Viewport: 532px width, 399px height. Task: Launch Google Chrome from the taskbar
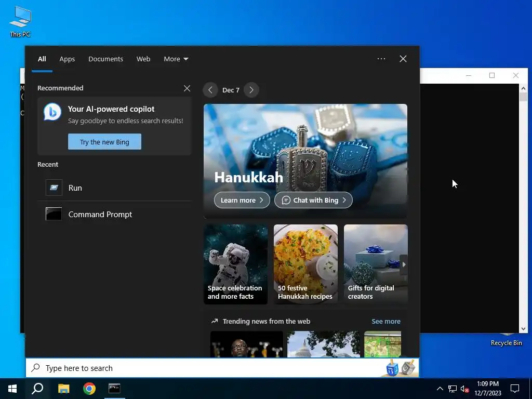(89, 389)
